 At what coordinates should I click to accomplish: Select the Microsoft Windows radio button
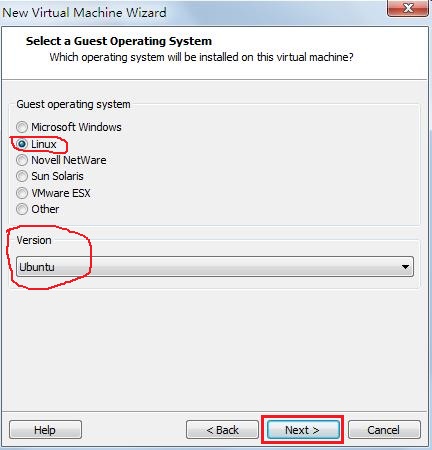pos(22,127)
